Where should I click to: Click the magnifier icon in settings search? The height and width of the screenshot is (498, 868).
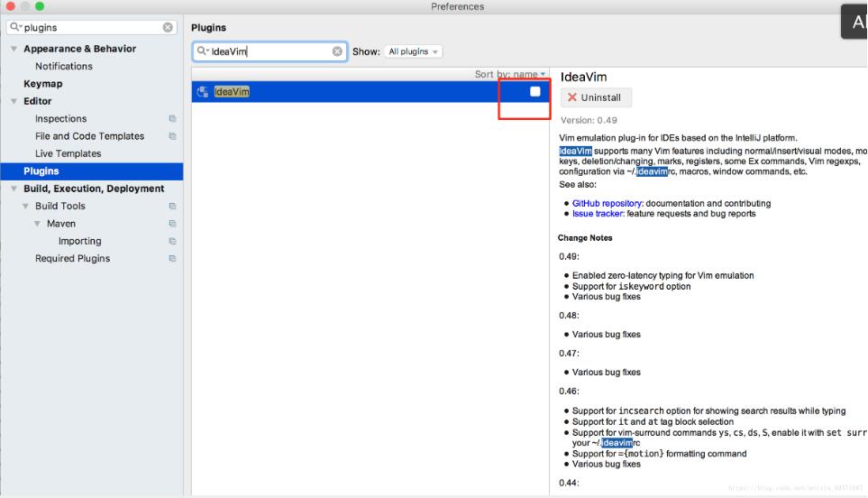coord(14,26)
